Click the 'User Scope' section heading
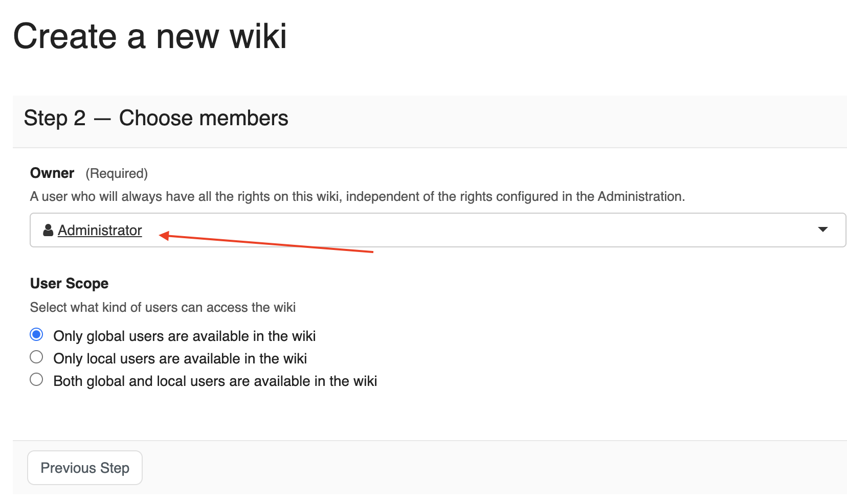 click(x=69, y=284)
